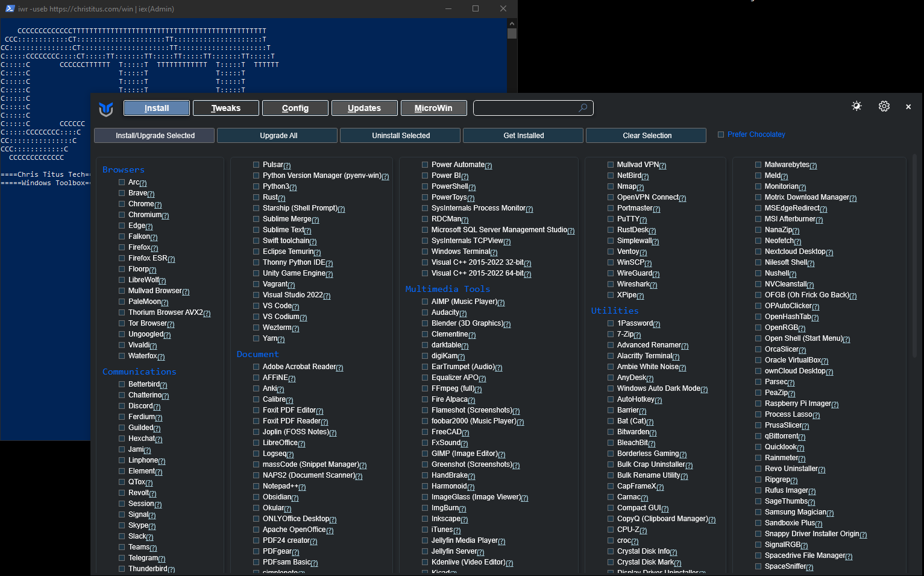Click the Utilities category heading

[x=615, y=311]
